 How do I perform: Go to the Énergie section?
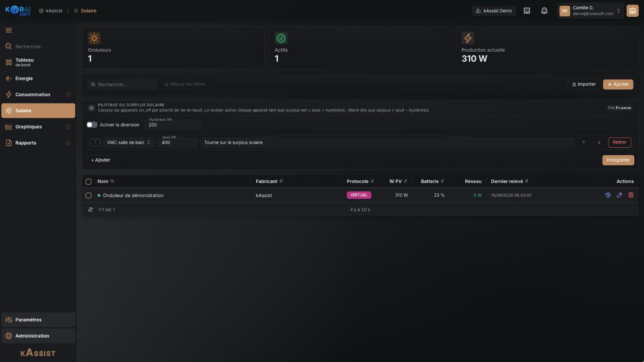coord(38,79)
